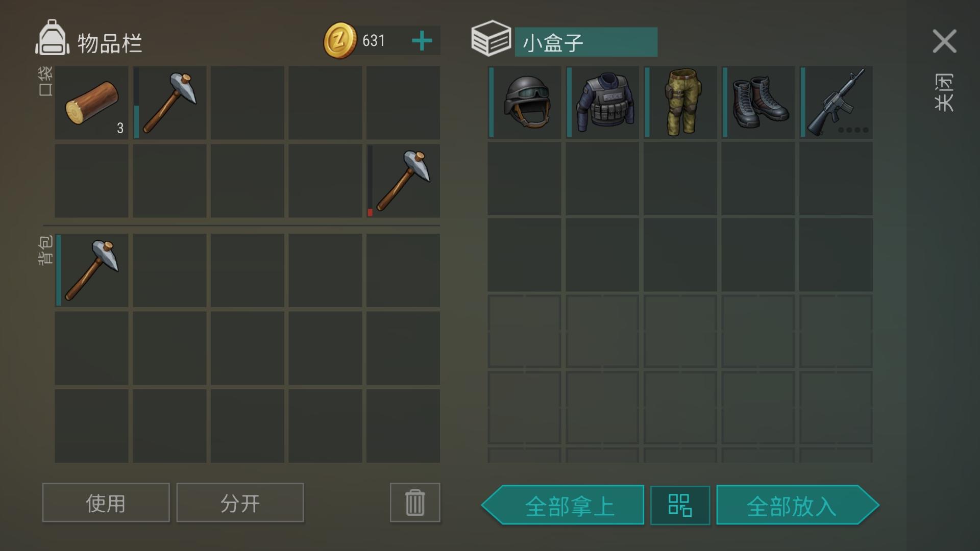This screenshot has height=551, width=980.
Task: Pick the black boots in the small box
Action: click(x=758, y=102)
